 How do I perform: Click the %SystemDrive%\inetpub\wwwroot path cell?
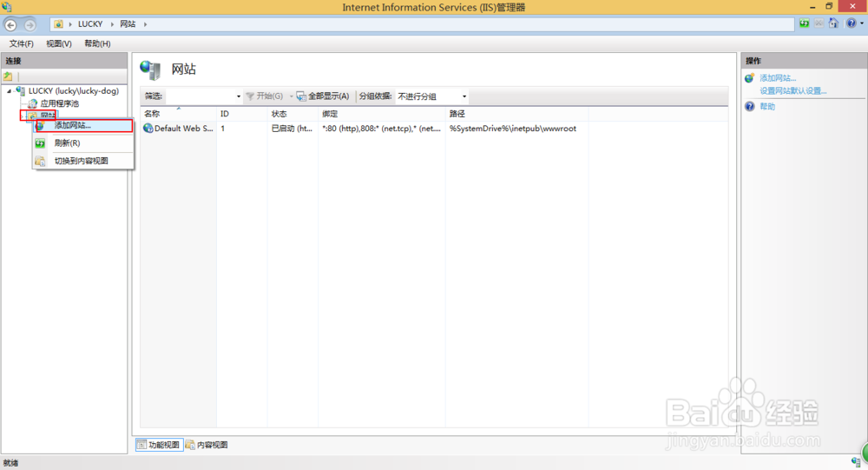[x=513, y=129]
